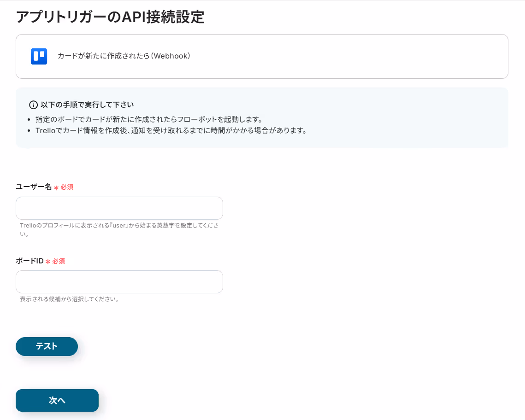Screen dimensions: 525x420
Task: Click the Trello app icon
Action: (x=39, y=56)
